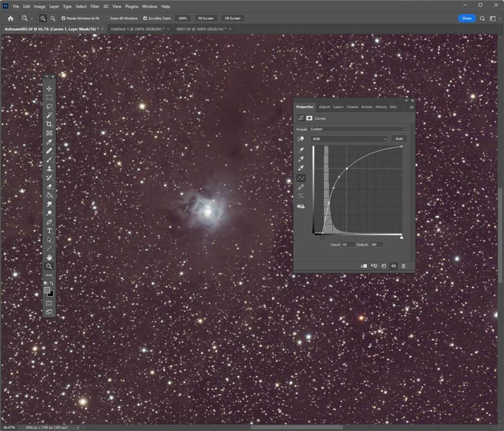The image size is (504, 431).
Task: Select the Hand tool
Action: tap(49, 257)
